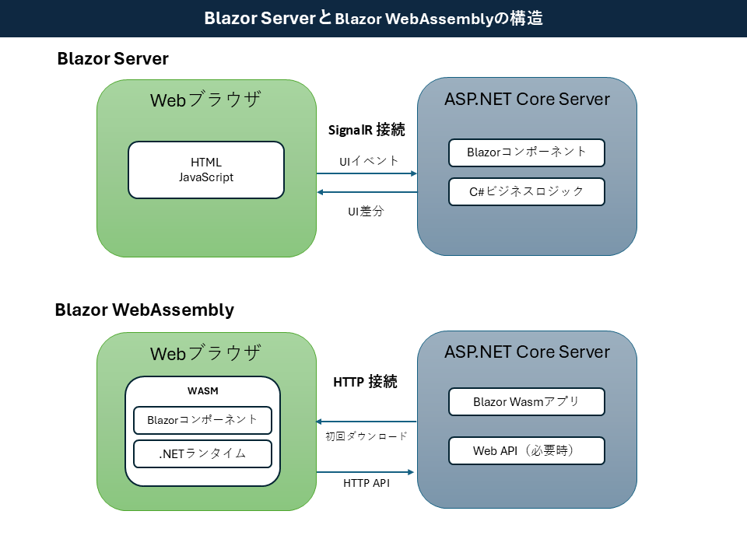Select the 'WASM' label in browser box

(x=203, y=391)
